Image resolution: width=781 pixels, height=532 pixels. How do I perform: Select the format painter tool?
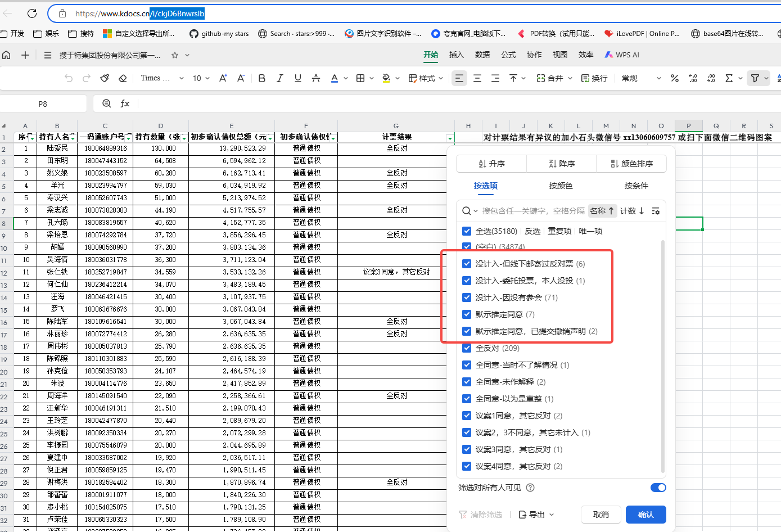(x=105, y=78)
